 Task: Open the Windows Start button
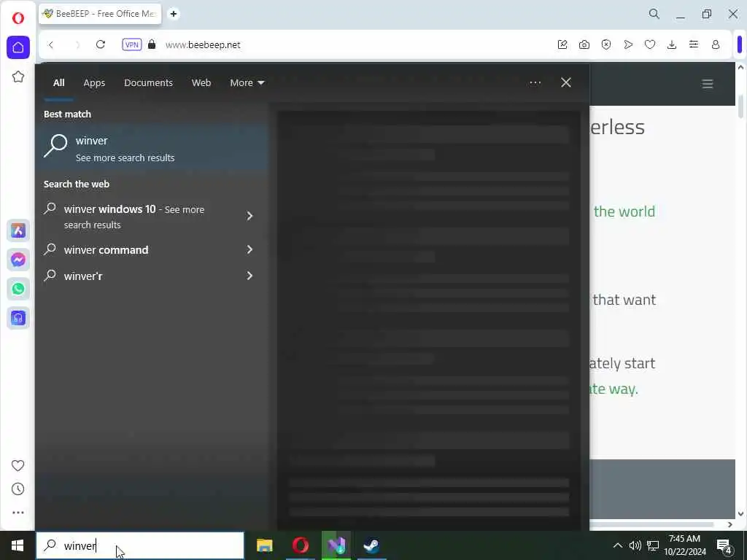tap(18, 545)
